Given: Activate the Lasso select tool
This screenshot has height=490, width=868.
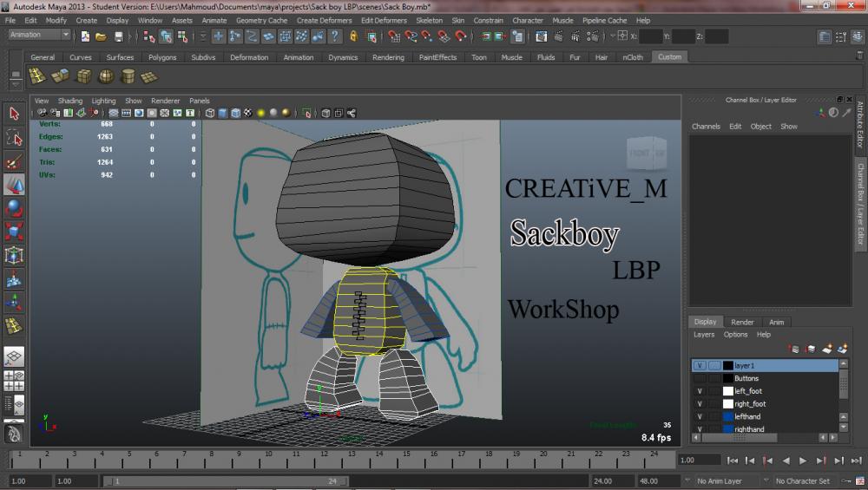Looking at the screenshot, I should click(15, 138).
